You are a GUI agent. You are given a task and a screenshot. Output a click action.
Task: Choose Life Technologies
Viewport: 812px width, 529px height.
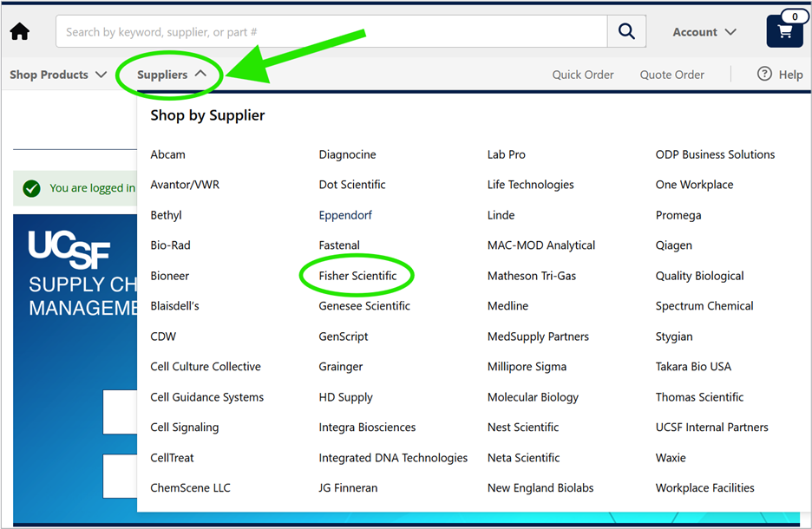coord(530,184)
